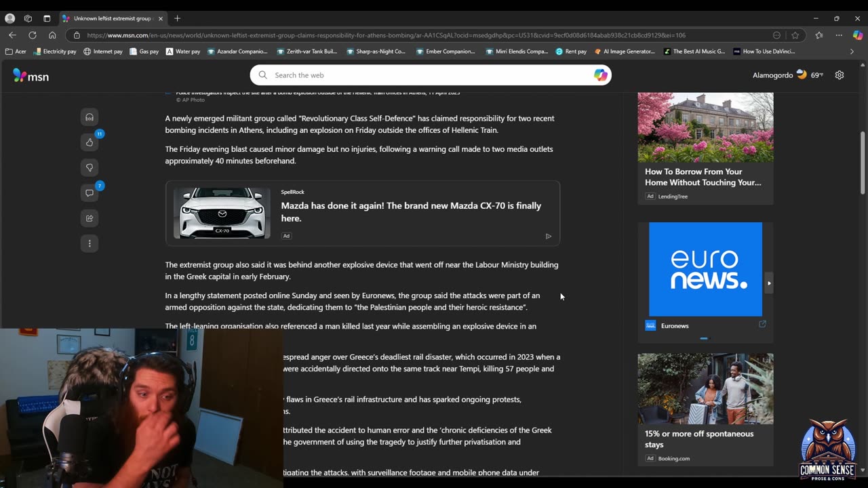Like the article with the thumbs-up icon
Viewport: 868px width, 488px height.
click(90, 142)
